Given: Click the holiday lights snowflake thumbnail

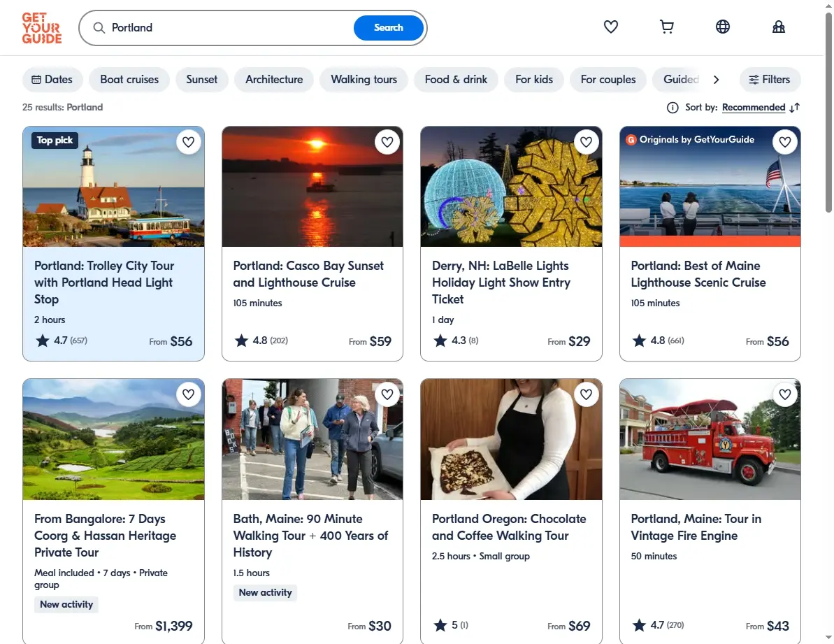Looking at the screenshot, I should coord(511,187).
